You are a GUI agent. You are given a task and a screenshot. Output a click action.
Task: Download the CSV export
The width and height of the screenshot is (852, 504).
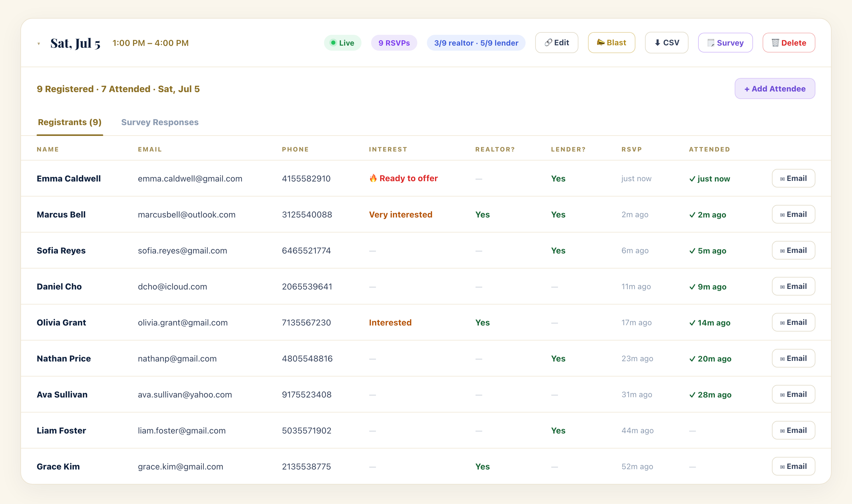[666, 43]
